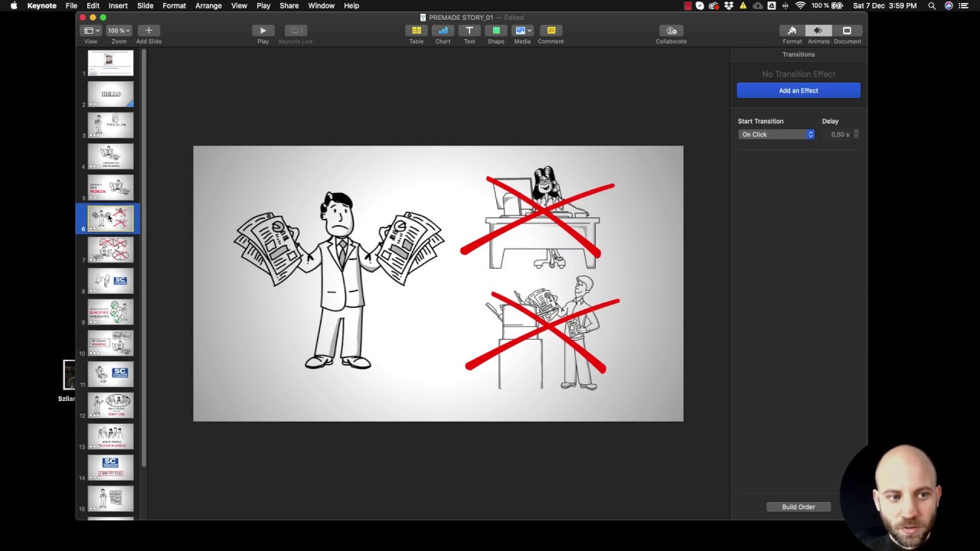Select the sad man holding newspapers image
The height and width of the screenshot is (551, 980).
point(338,280)
